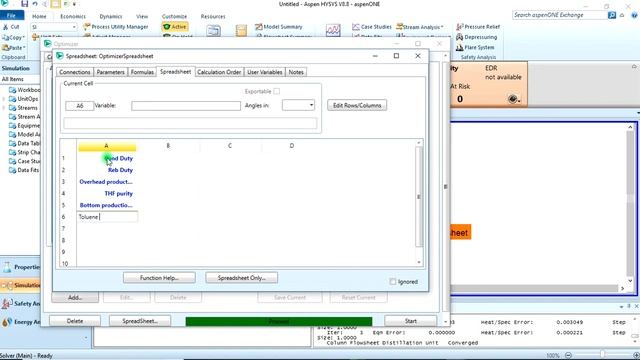Switch to the Simulation environment
This screenshot has width=640, height=360.
pos(21,286)
